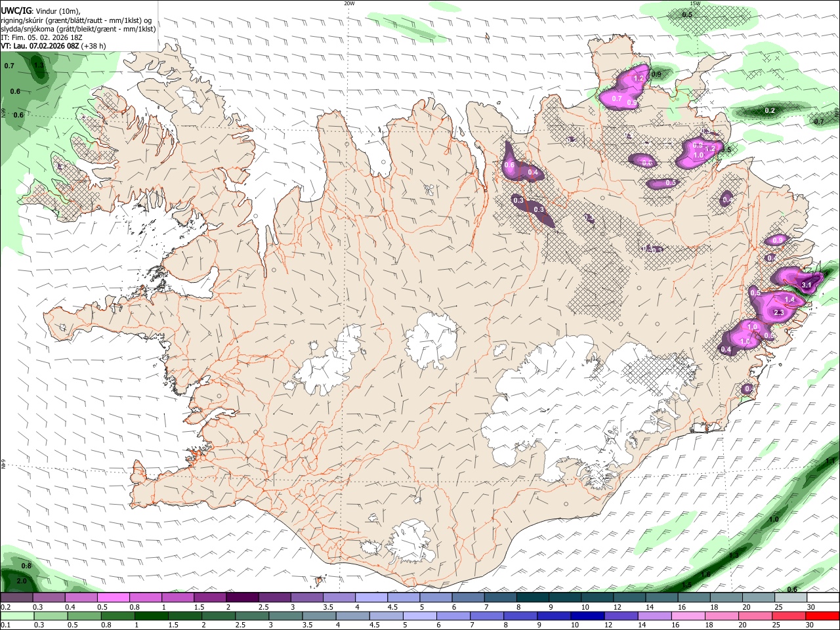This screenshot has height=630, width=840.
Task: Click the '0.9' value in the northeastern green patch
Action: pos(656,74)
